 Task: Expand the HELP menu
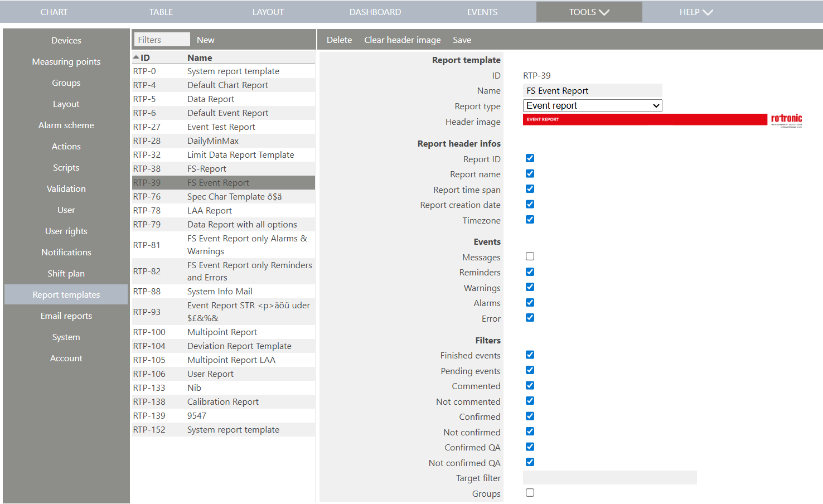tap(696, 11)
